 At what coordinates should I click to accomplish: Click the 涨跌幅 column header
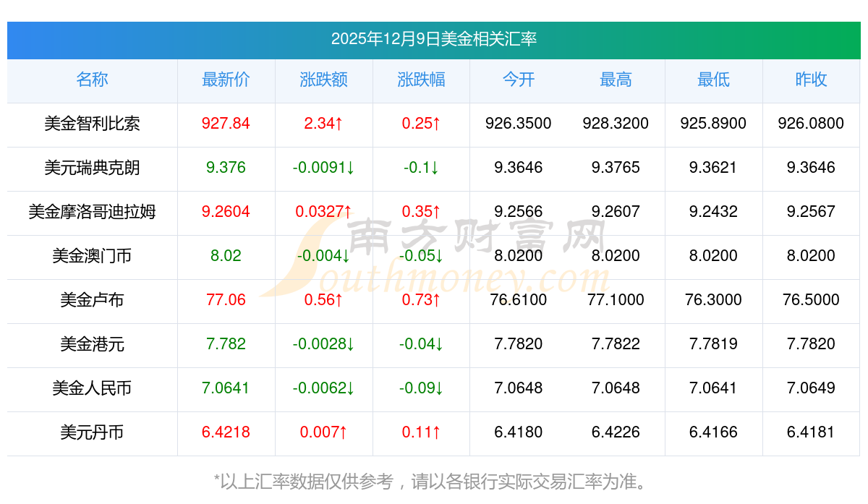[x=421, y=80]
